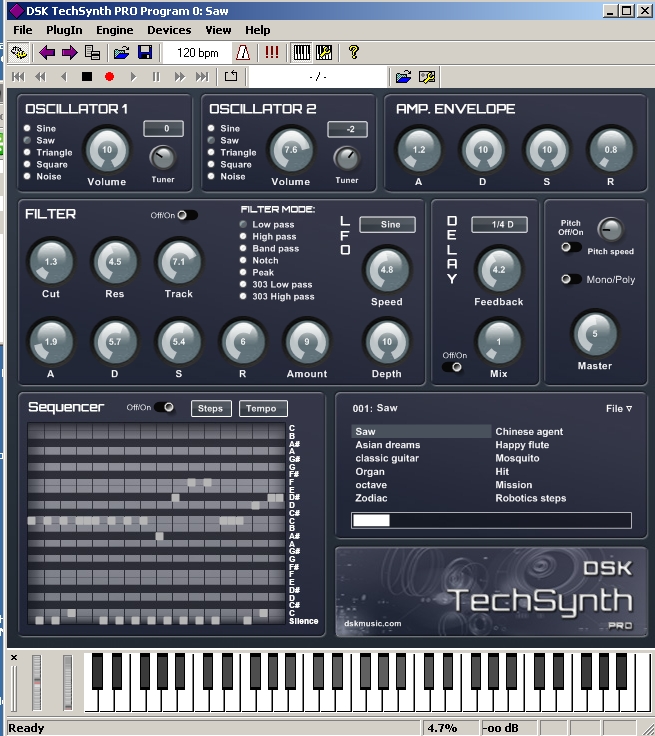Click the yellow question mark help icon
Viewport: 655px width, 736px height.
(354, 53)
